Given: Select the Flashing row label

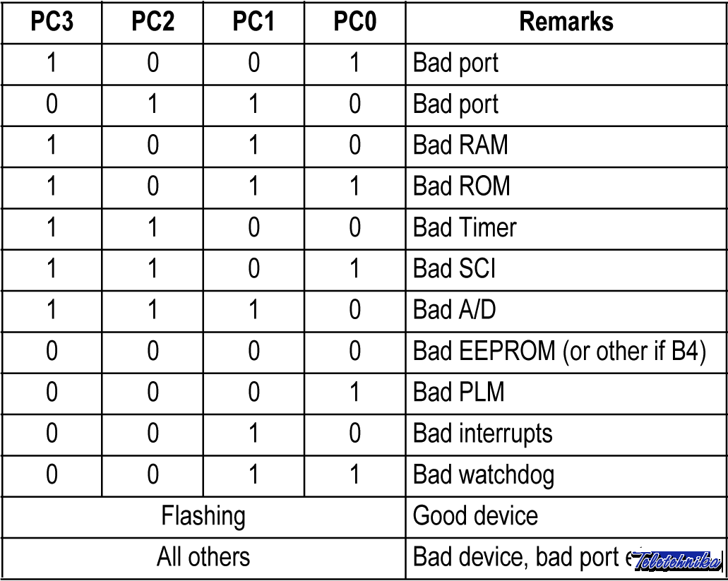Looking at the screenshot, I should [203, 516].
